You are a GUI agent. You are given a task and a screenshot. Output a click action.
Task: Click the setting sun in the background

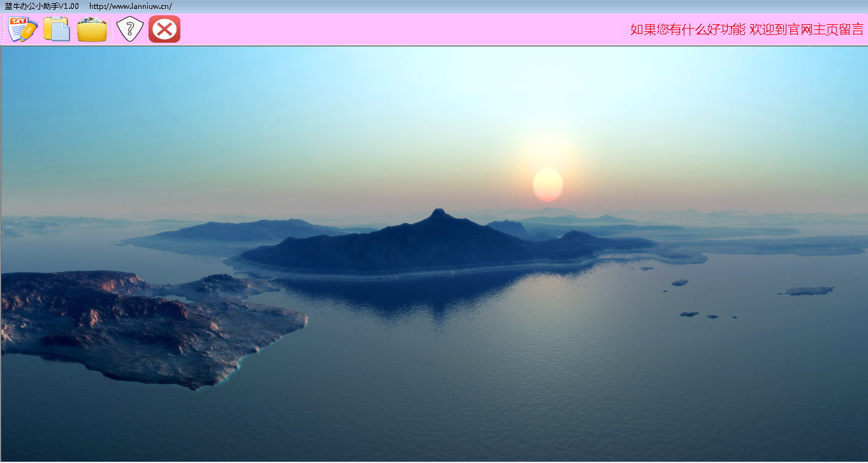[547, 185]
